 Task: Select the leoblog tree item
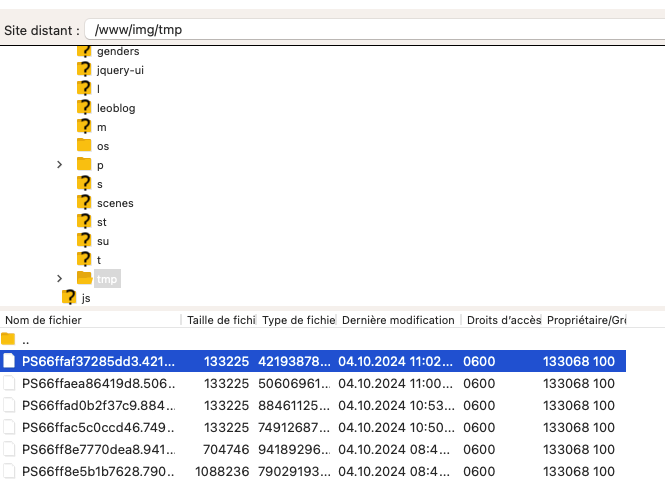tap(116, 108)
